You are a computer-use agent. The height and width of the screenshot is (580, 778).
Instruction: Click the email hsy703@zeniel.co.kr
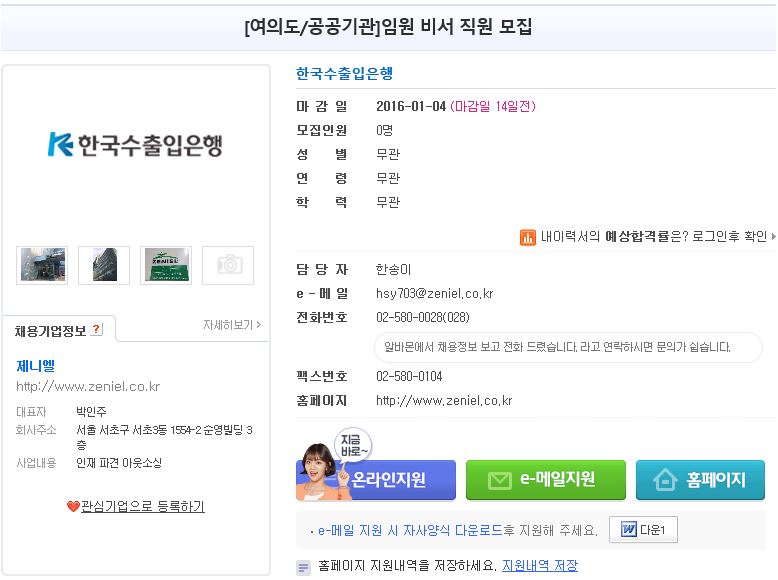click(435, 293)
